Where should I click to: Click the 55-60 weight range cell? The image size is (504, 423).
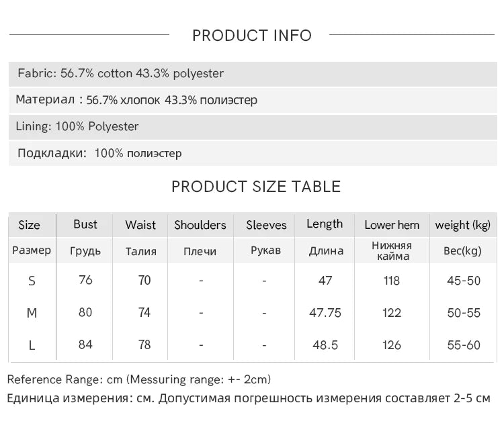464,345
